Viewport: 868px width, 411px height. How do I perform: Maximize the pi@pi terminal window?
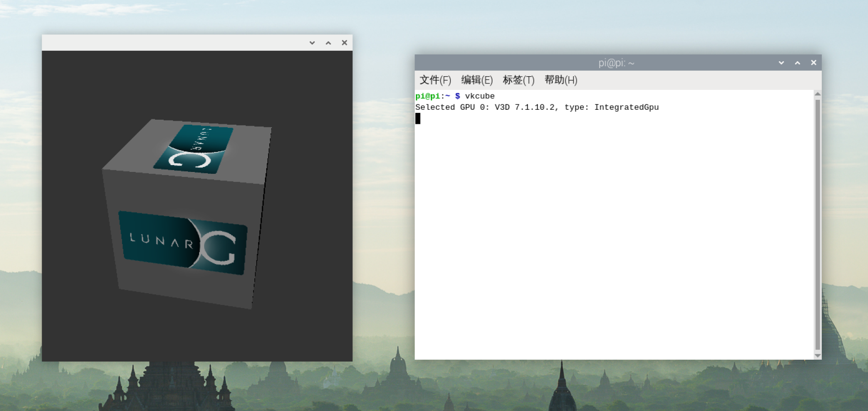[797, 63]
